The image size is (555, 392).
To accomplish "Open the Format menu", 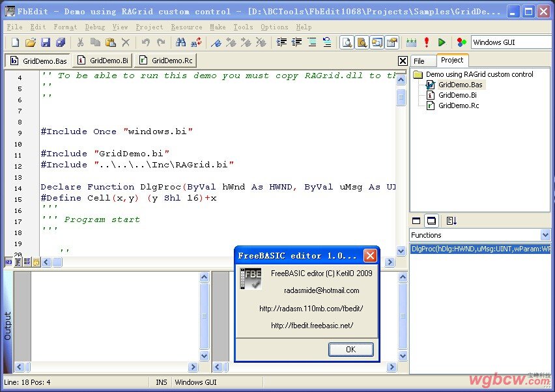I will coord(65,27).
